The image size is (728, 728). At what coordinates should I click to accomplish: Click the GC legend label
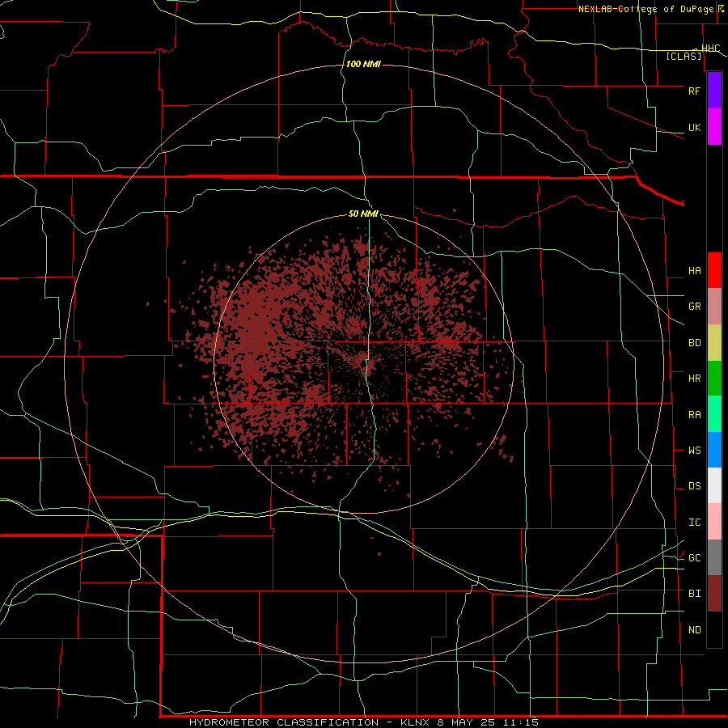(x=694, y=558)
